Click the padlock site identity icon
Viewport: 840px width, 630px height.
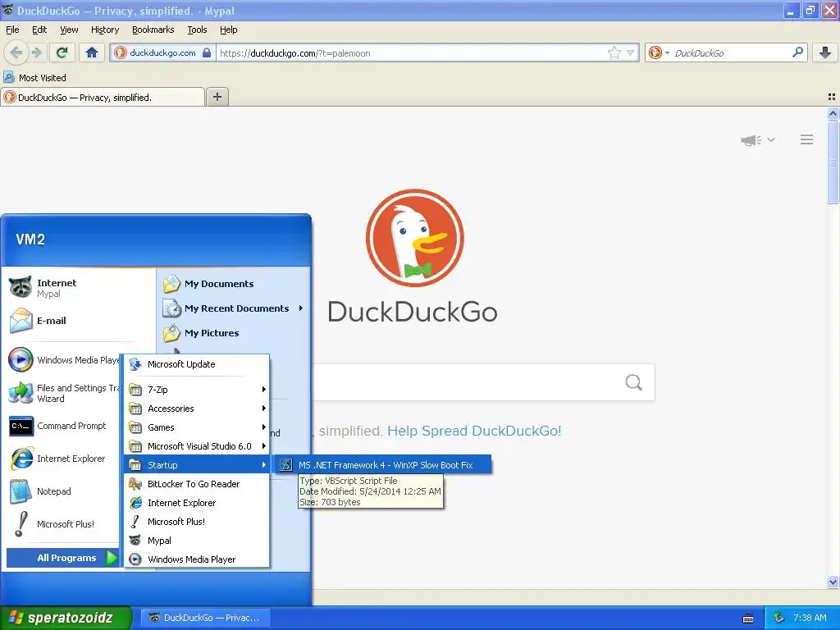click(207, 52)
